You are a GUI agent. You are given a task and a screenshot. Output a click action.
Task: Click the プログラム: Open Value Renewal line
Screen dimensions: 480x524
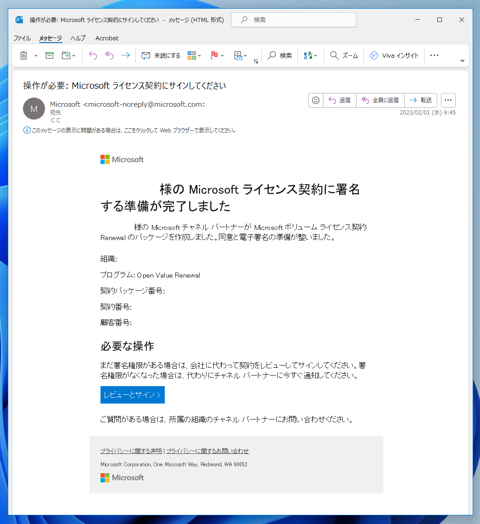pyautogui.click(x=150, y=275)
